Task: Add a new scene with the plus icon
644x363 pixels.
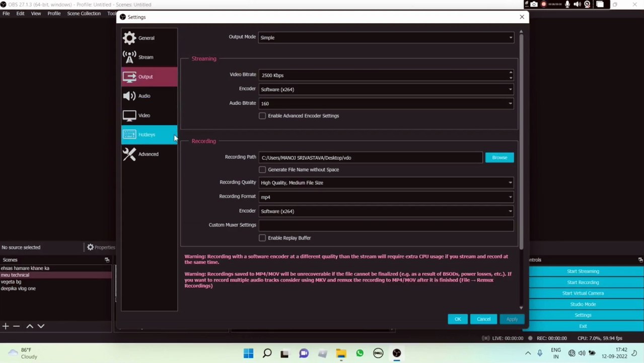Action: point(6,326)
